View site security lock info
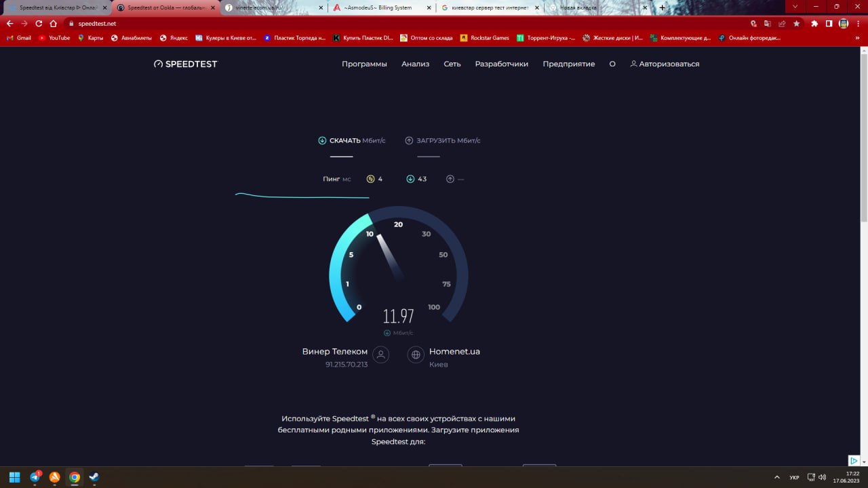This screenshot has width=868, height=488. point(71,23)
